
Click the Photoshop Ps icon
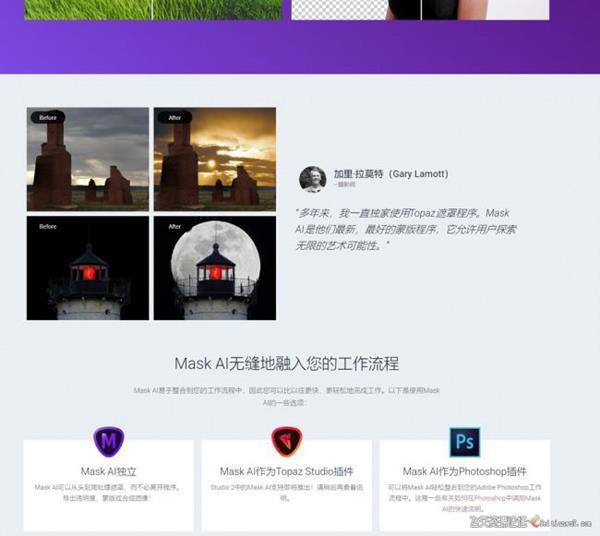(464, 441)
